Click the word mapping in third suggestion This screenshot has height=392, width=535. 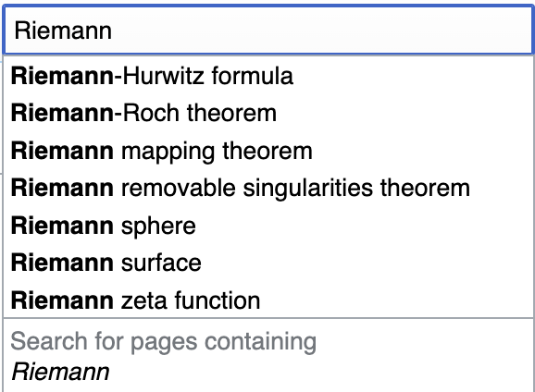pos(168,153)
